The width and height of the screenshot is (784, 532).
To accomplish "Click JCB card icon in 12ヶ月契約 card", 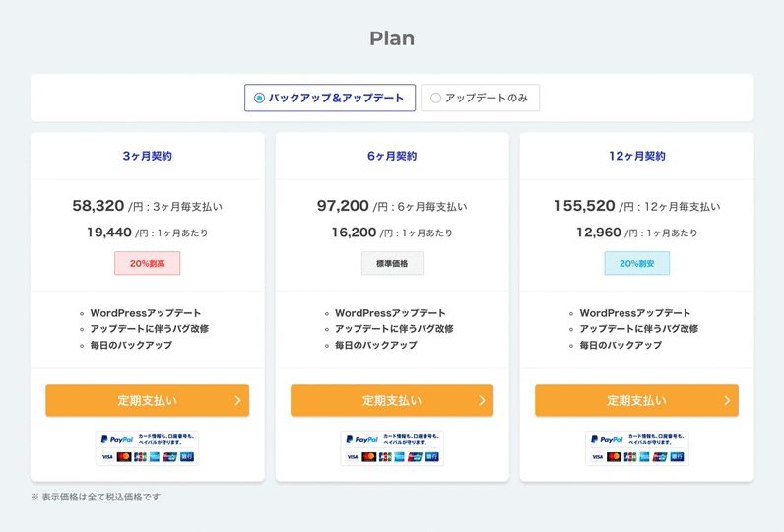I will tap(629, 456).
